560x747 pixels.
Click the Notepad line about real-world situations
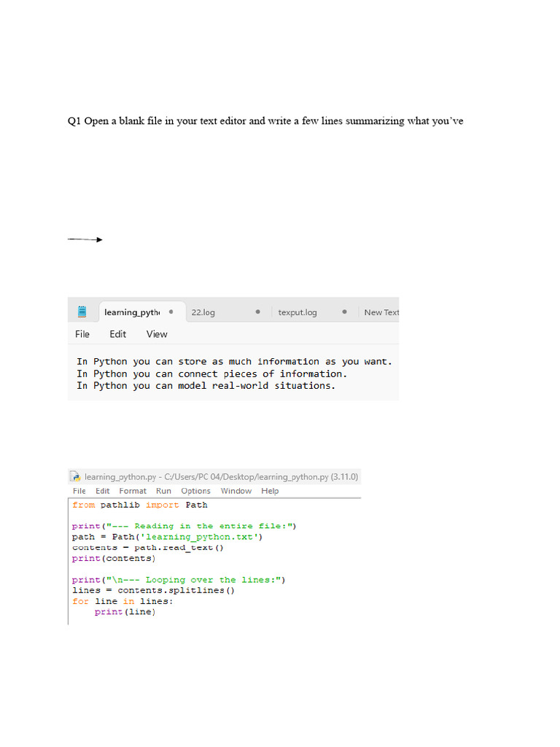click(206, 385)
